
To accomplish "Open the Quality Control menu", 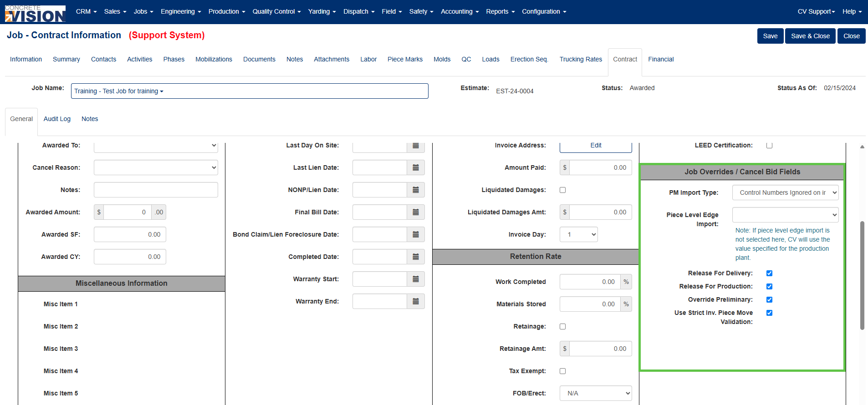I will [276, 11].
